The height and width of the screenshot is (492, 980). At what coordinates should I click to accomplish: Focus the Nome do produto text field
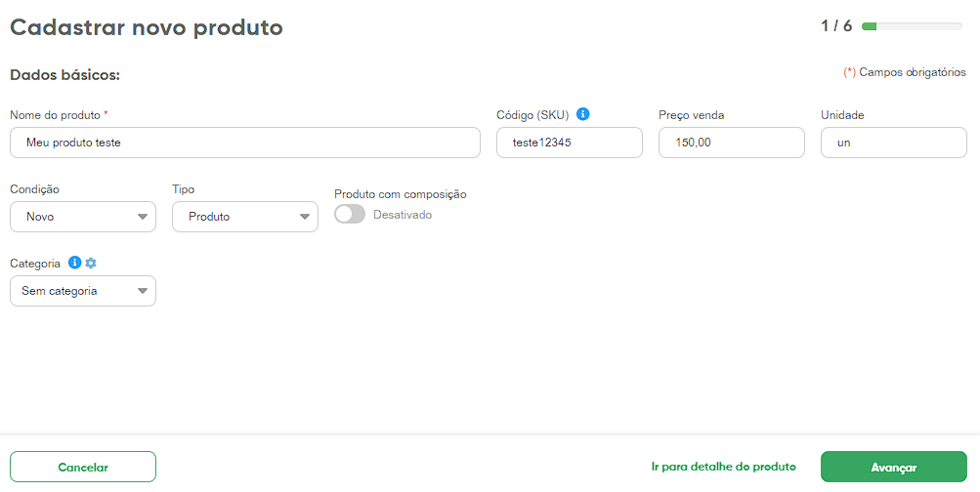click(x=245, y=143)
